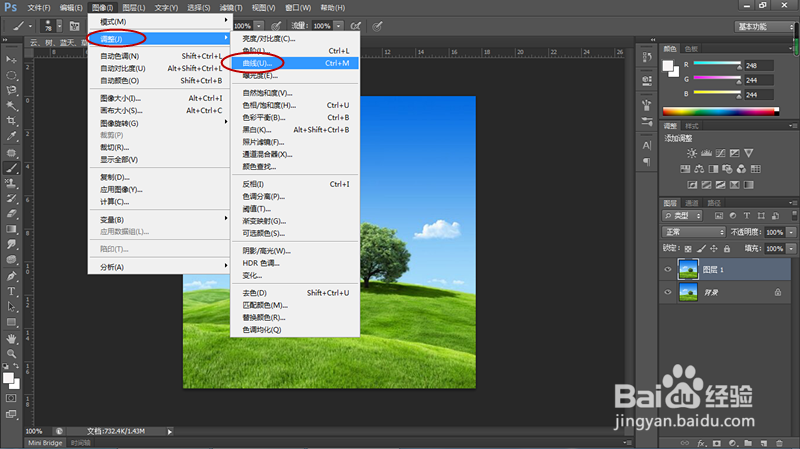
Task: Select the History Brush tool
Action: click(11, 198)
